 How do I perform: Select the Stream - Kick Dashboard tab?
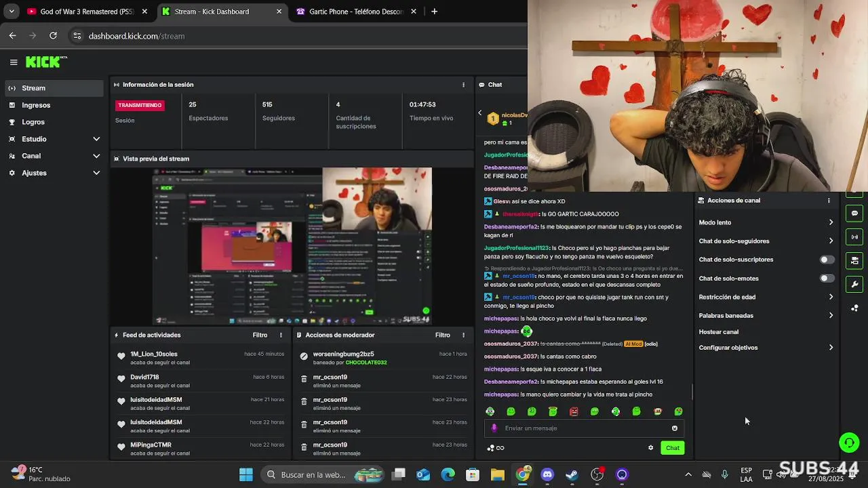[222, 12]
